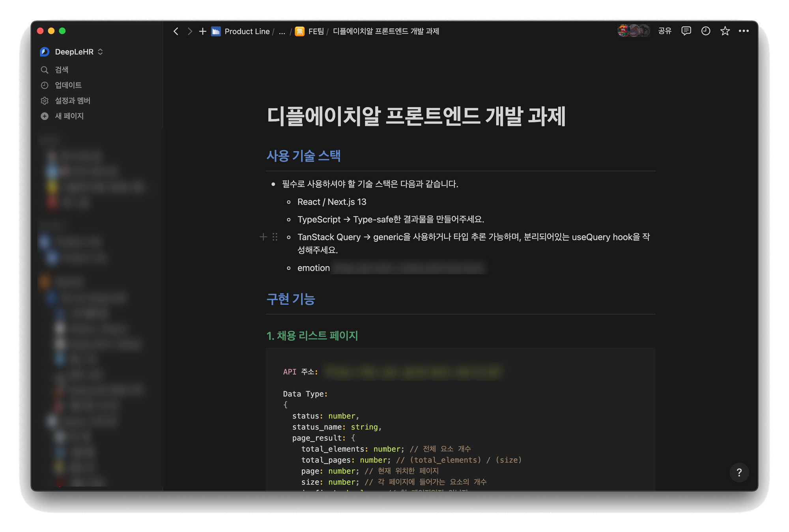Click the search magnifier icon
The image size is (789, 532).
[x=45, y=70]
